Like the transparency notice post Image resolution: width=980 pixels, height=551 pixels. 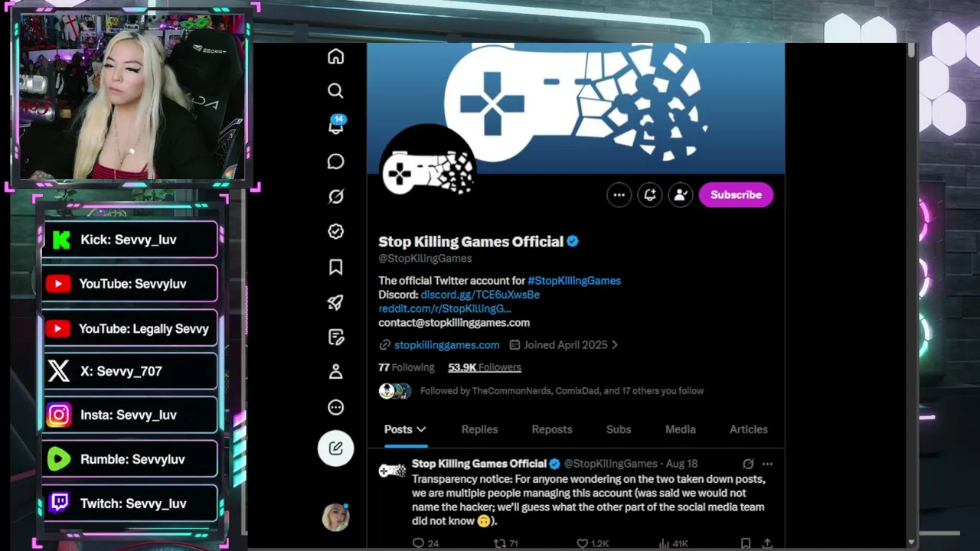click(593, 543)
